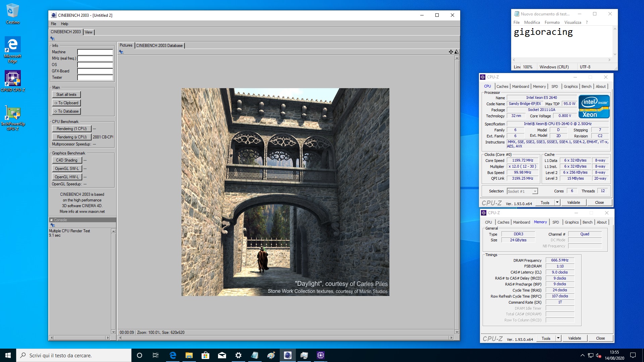Open Visualizza menu in Notepad
Screen dimensions: 644x362
tap(573, 22)
